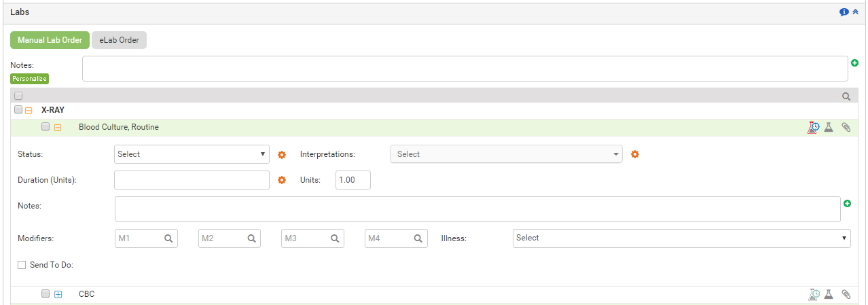This screenshot has height=305, width=868.
Task: Expand the CBC lab row
Action: 58,294
